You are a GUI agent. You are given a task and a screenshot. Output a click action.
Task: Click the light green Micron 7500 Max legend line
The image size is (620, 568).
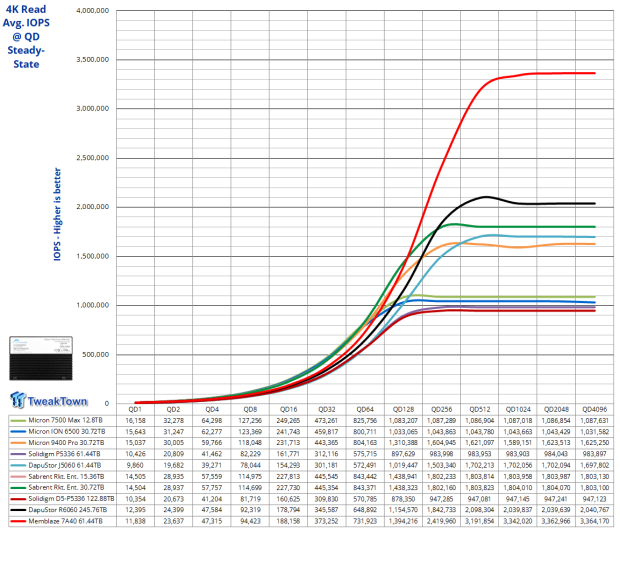tap(18, 420)
